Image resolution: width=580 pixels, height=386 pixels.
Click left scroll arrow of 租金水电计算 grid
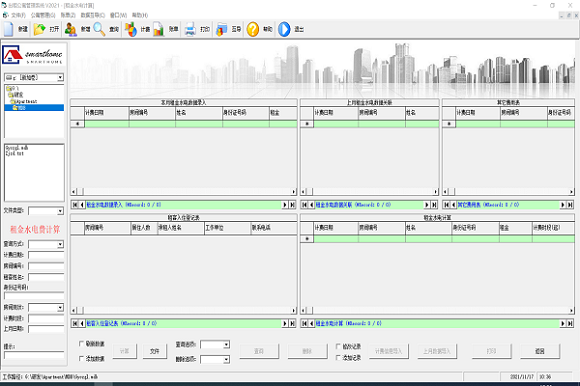click(x=303, y=311)
